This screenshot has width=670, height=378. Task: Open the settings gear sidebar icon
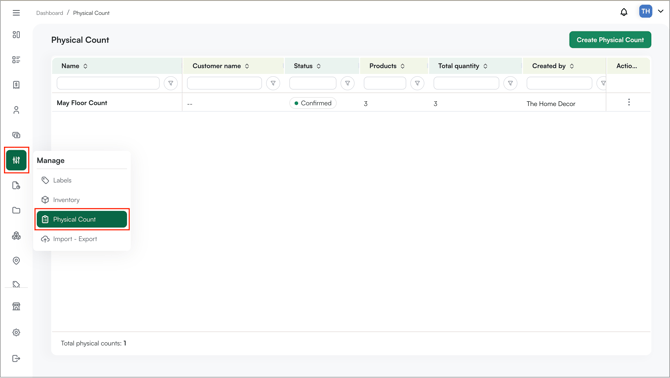tap(16, 332)
